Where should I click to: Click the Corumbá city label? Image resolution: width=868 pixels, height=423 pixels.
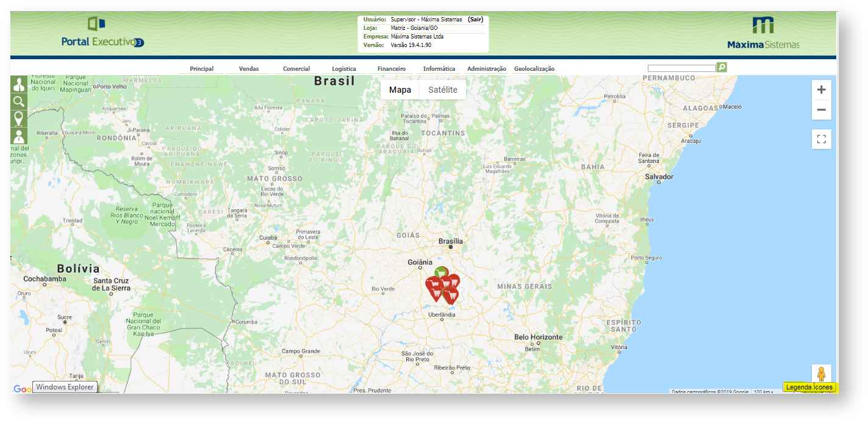click(x=248, y=320)
